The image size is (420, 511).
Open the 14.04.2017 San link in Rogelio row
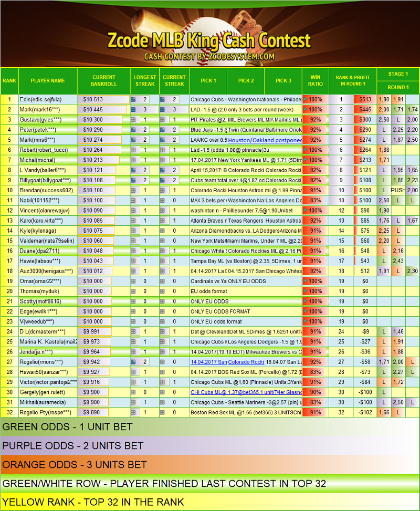(x=209, y=362)
